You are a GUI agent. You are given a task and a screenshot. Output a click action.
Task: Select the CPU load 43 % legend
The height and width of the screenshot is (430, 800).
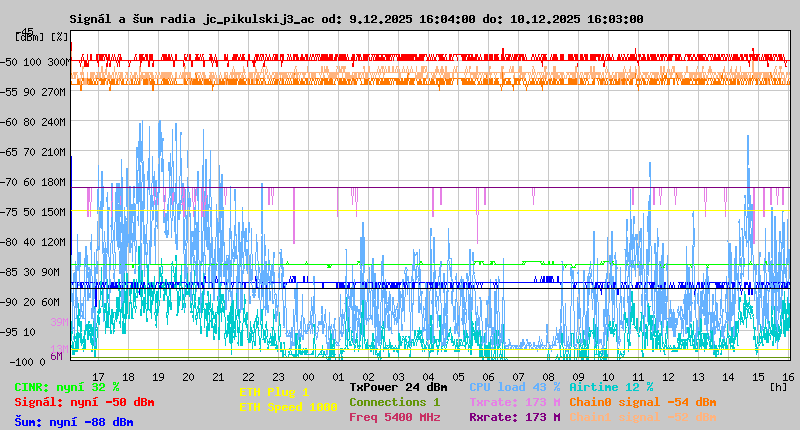coord(514,386)
